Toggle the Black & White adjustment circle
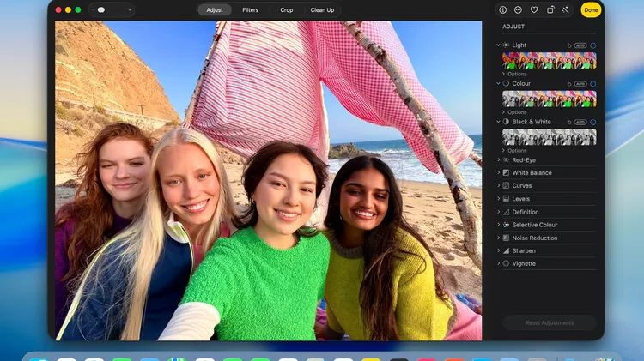 click(592, 122)
